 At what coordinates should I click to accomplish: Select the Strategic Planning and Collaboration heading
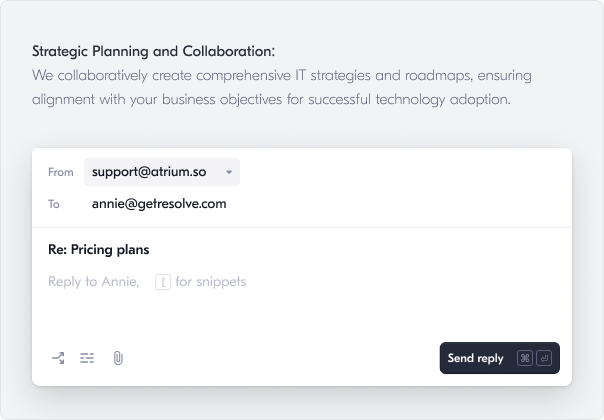click(x=153, y=51)
